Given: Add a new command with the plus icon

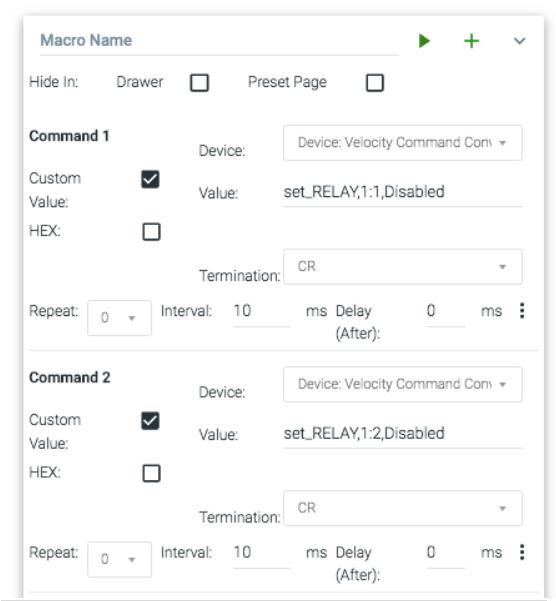Looking at the screenshot, I should pyautogui.click(x=472, y=41).
